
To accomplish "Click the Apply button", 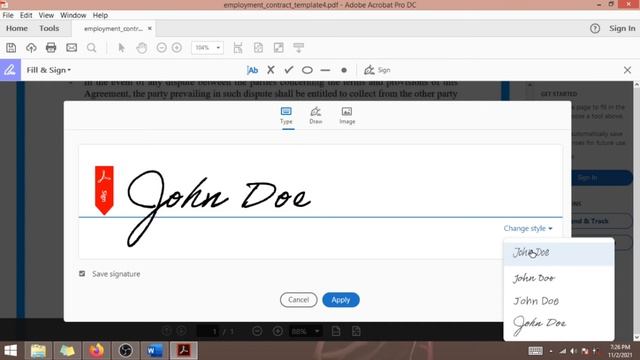I will click(x=341, y=300).
